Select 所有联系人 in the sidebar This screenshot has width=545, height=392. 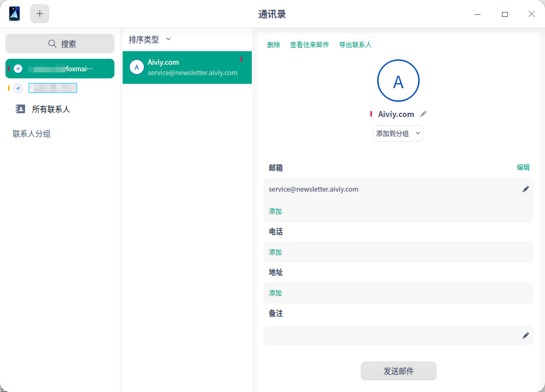(x=51, y=109)
